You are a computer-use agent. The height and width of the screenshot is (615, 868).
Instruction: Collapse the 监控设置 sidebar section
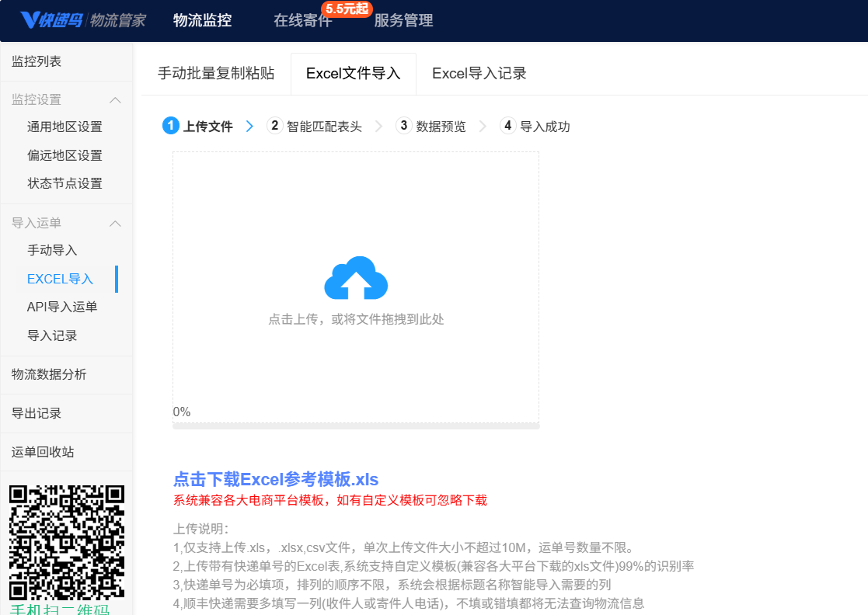click(115, 100)
